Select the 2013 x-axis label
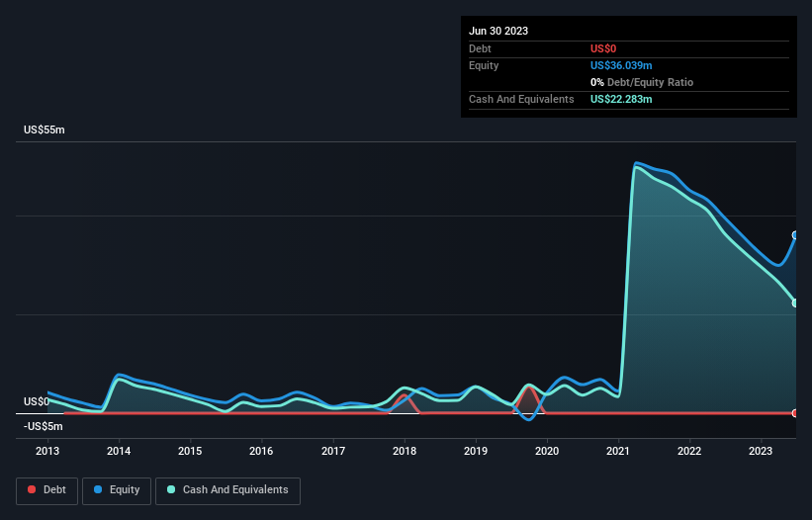Image resolution: width=812 pixels, height=520 pixels. (x=47, y=451)
